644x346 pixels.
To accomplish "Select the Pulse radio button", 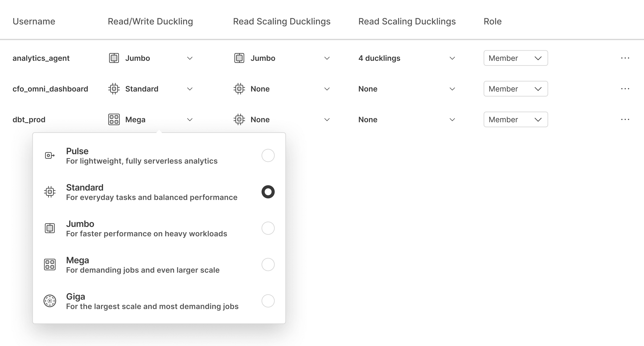I will coord(268,155).
